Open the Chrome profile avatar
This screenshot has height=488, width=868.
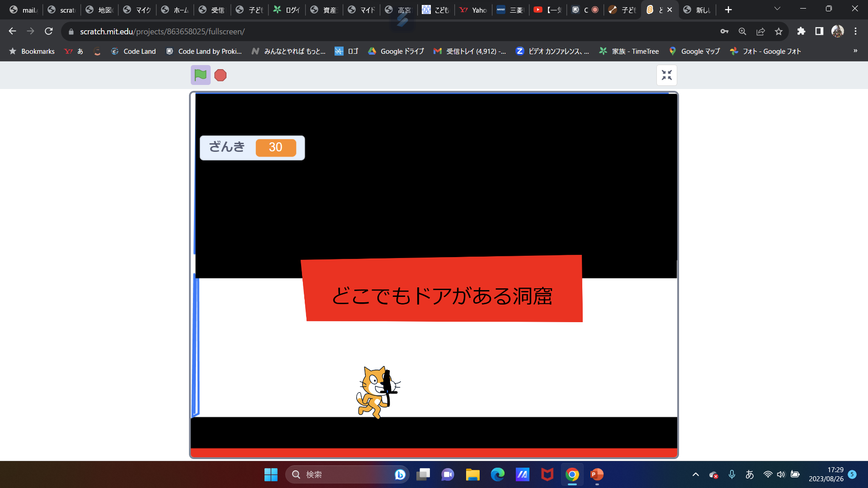pyautogui.click(x=837, y=31)
